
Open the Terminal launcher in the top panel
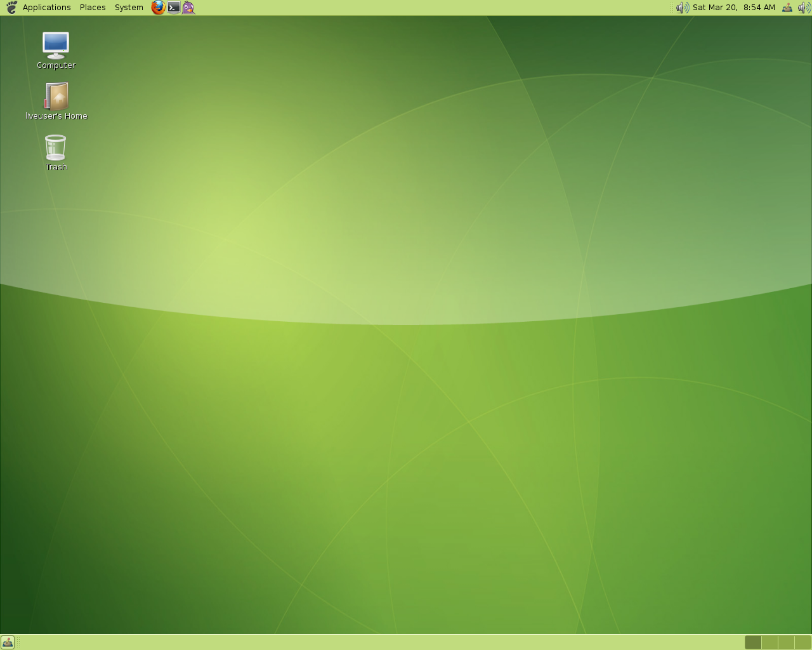click(173, 8)
